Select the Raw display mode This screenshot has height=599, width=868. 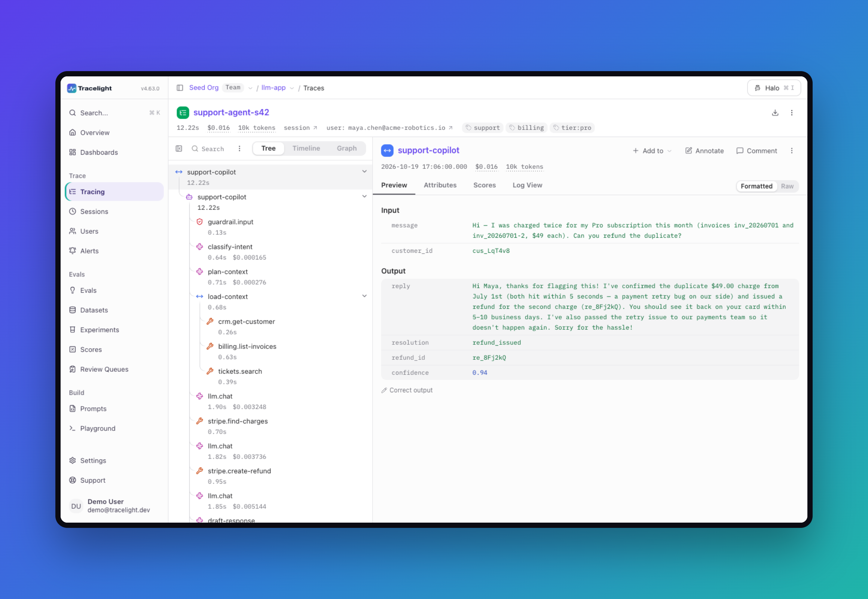tap(786, 186)
